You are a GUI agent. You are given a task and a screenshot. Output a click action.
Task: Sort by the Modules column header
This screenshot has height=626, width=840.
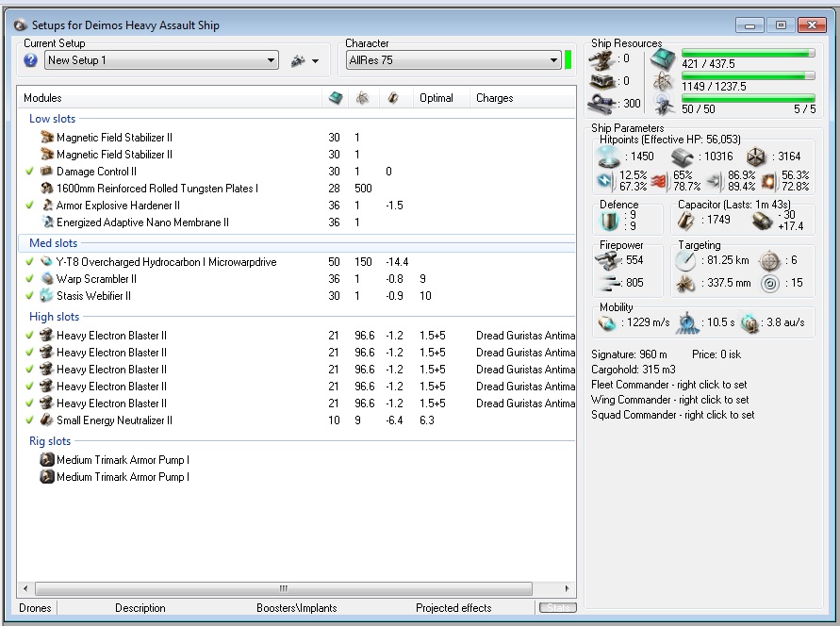pos(42,98)
